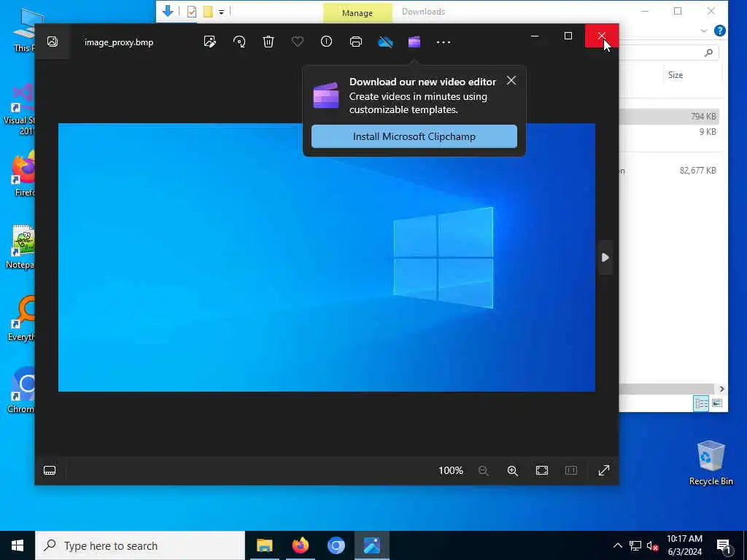The image size is (747, 560).
Task: Minimize the File Explorer window
Action: [x=645, y=11]
